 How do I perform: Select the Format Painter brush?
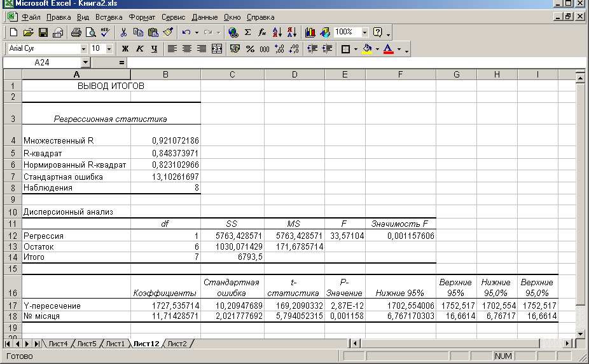pyautogui.click(x=168, y=32)
